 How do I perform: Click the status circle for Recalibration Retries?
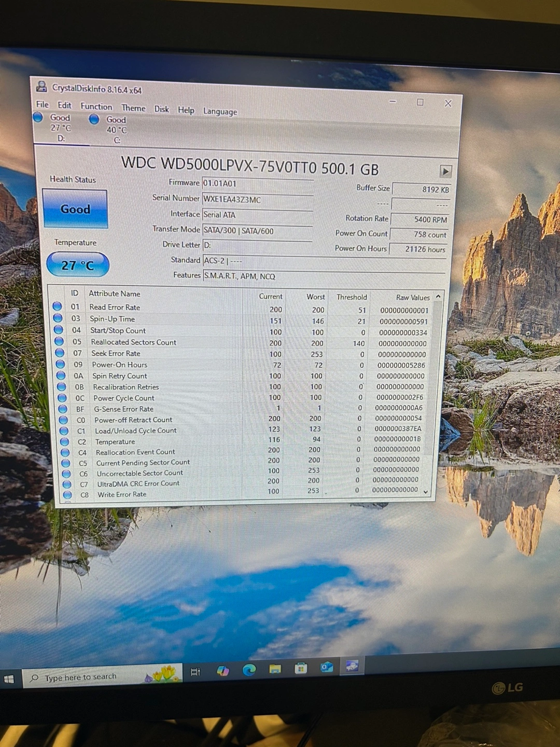click(61, 387)
